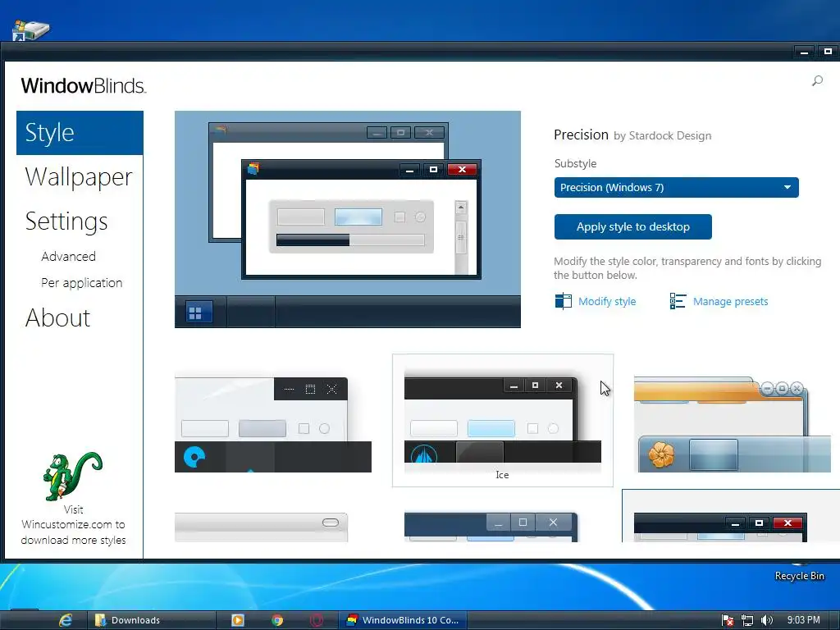Select the navy blue window style thumbnail
This screenshot has height=630, width=840.
[491, 527]
